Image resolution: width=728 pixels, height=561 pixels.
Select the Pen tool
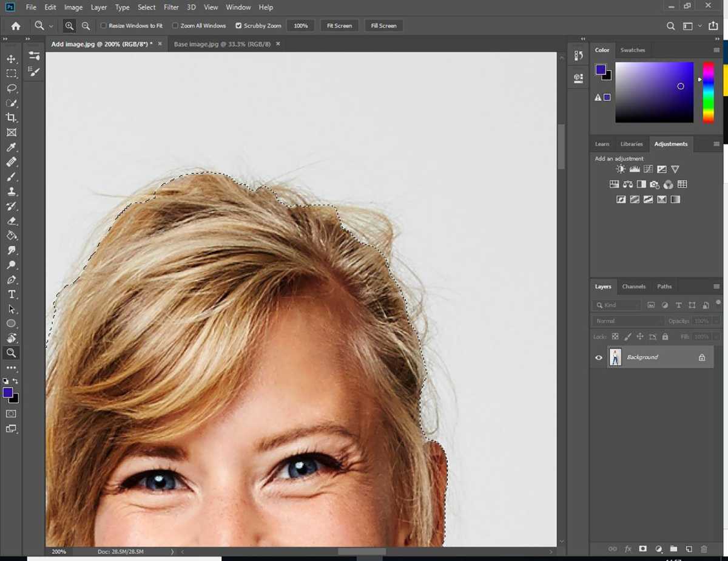point(11,280)
